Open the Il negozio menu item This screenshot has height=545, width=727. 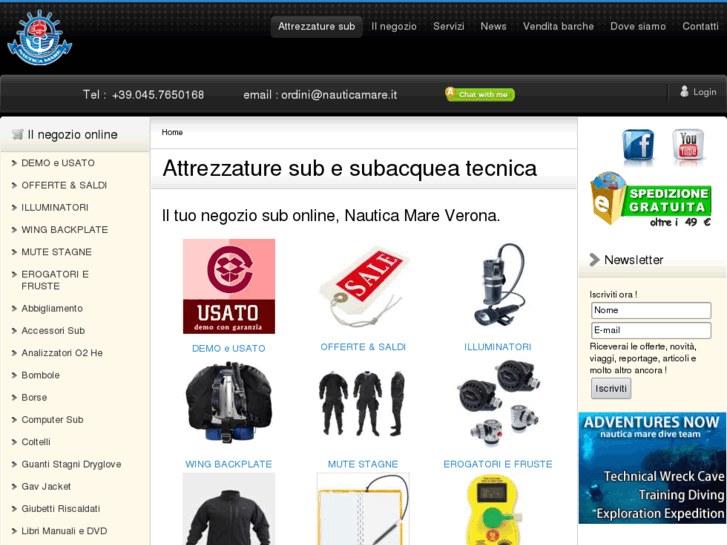394,26
